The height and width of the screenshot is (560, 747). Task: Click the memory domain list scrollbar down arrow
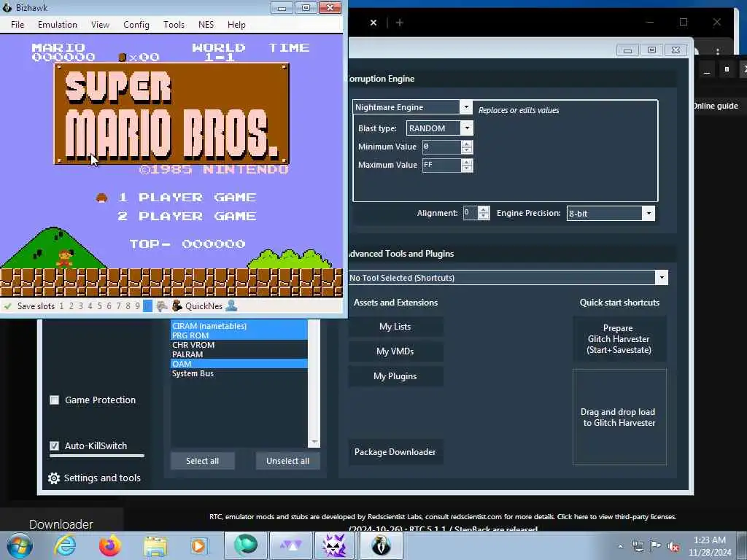tap(314, 443)
